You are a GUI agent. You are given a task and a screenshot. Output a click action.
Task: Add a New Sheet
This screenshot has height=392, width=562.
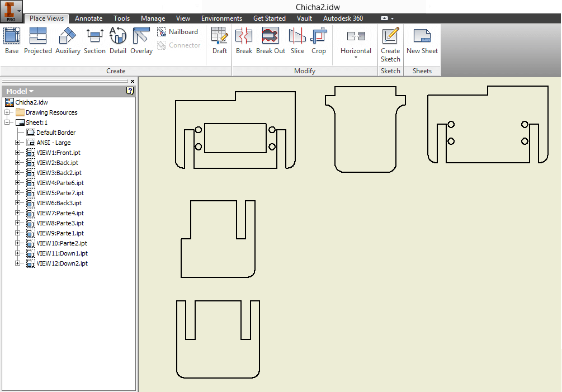coord(422,40)
